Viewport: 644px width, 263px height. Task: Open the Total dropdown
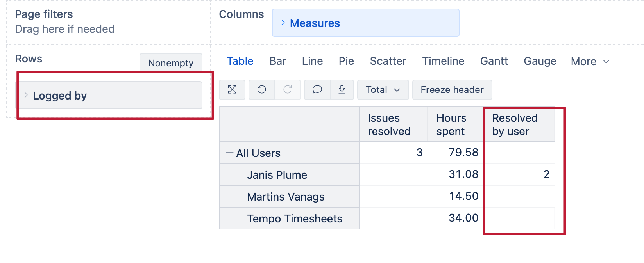tap(383, 90)
